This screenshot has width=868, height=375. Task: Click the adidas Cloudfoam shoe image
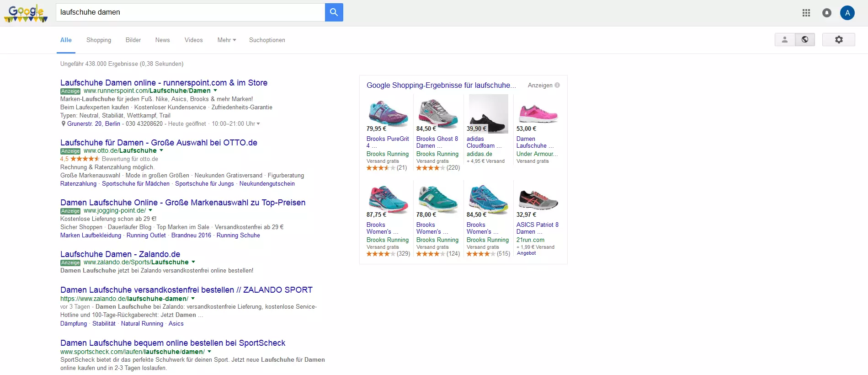tap(489, 114)
